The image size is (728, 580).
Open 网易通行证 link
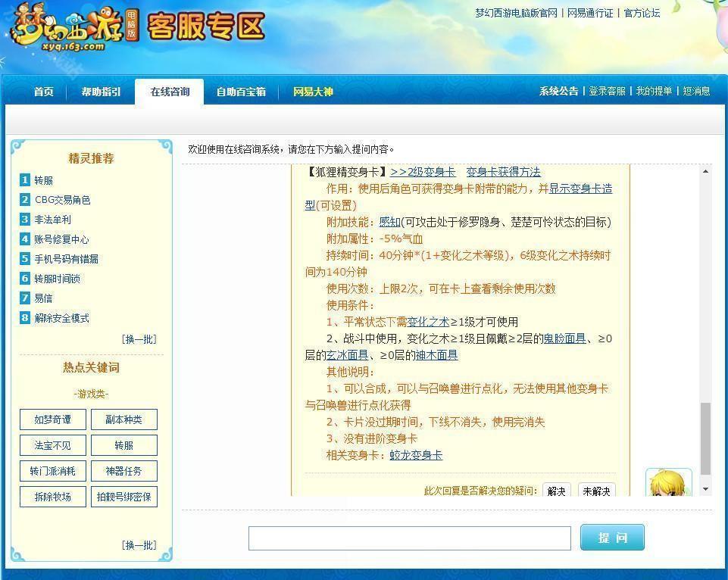(x=590, y=13)
